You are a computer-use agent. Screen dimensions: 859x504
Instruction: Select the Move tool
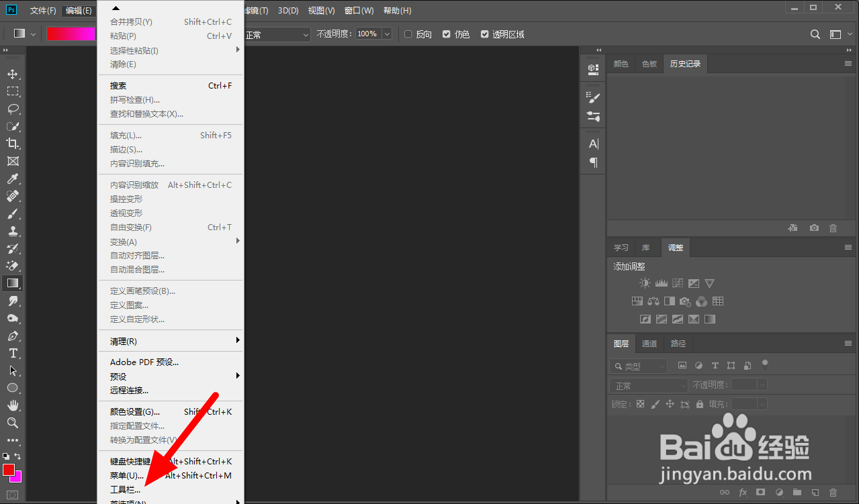click(13, 74)
